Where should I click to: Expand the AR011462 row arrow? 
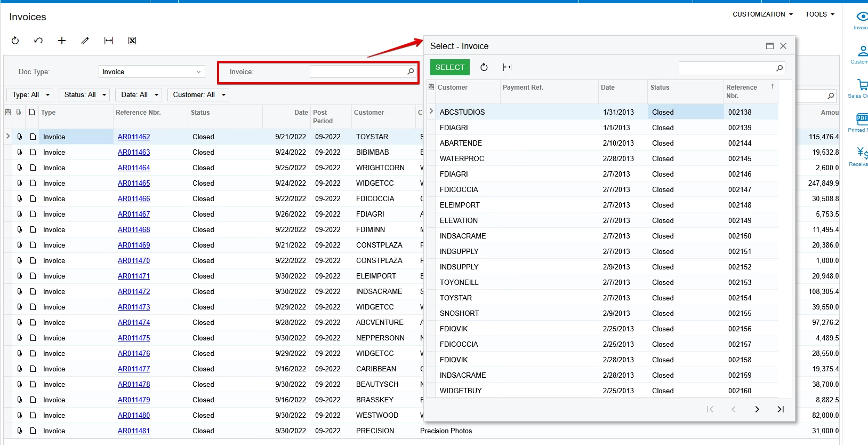8,136
